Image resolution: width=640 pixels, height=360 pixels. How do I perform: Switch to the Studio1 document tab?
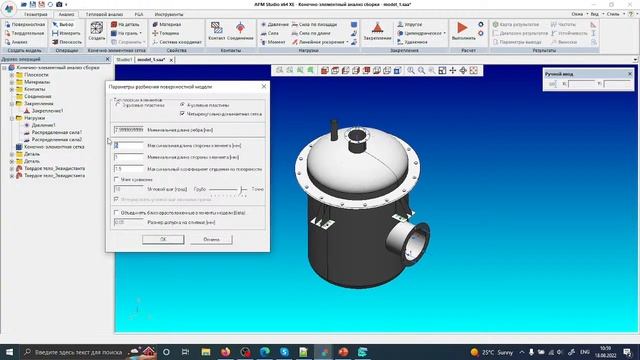click(124, 60)
